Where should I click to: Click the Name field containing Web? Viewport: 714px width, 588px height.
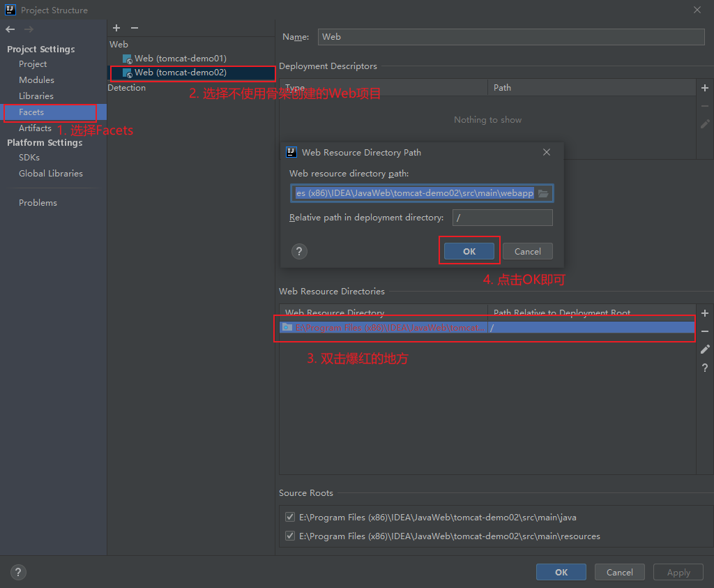[x=511, y=37]
